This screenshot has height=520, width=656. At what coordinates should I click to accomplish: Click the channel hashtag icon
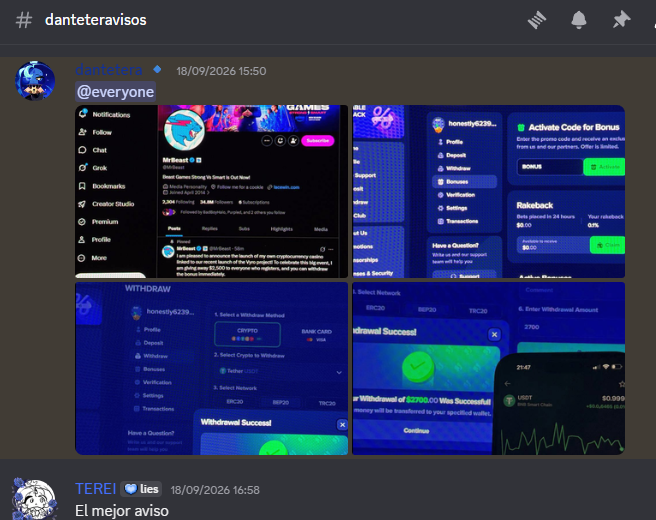pos(23,20)
